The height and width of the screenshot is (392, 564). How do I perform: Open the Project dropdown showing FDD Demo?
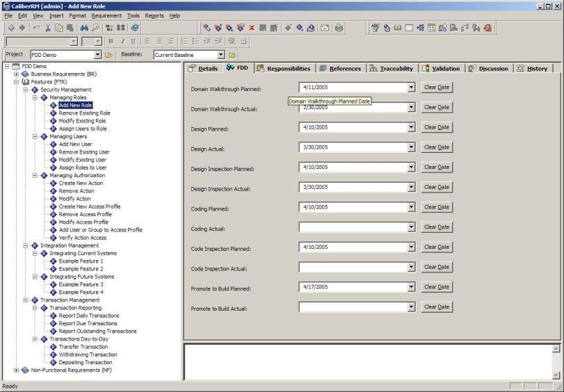[97, 55]
